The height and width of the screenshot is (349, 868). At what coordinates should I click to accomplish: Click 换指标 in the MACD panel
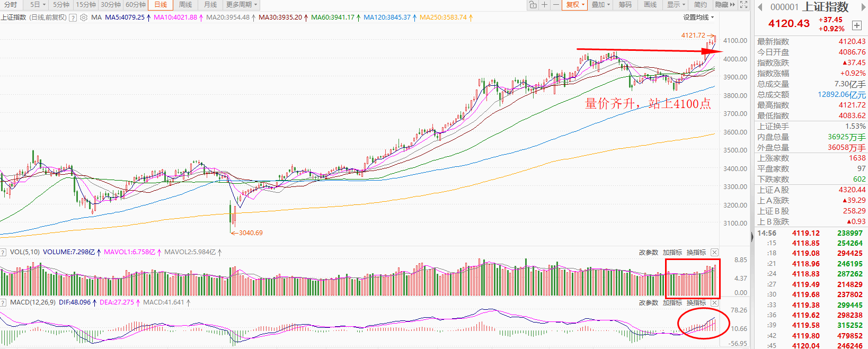[696, 303]
